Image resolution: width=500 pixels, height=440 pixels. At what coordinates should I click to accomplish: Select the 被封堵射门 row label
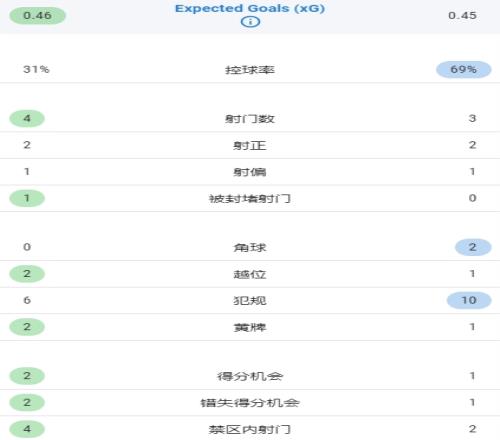pyautogui.click(x=250, y=199)
